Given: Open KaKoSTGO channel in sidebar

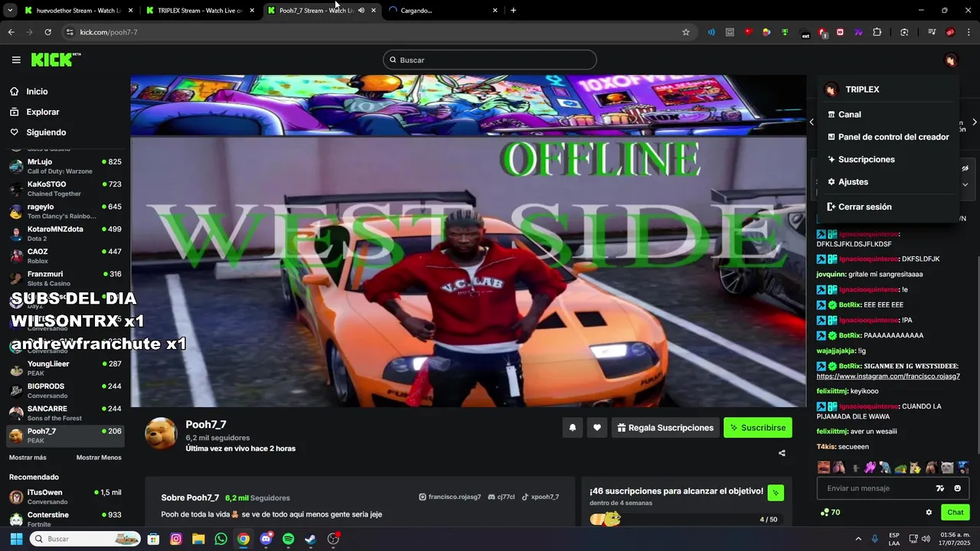Looking at the screenshot, I should coord(65,189).
